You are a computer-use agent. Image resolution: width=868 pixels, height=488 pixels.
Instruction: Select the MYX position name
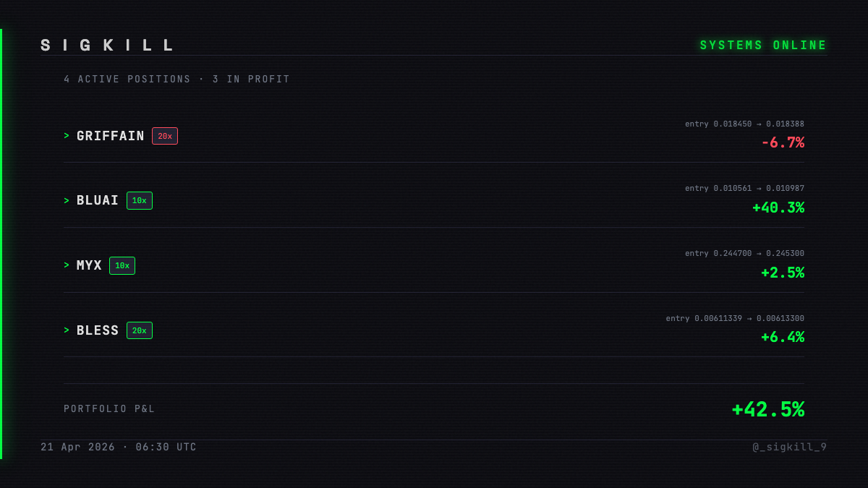point(89,265)
